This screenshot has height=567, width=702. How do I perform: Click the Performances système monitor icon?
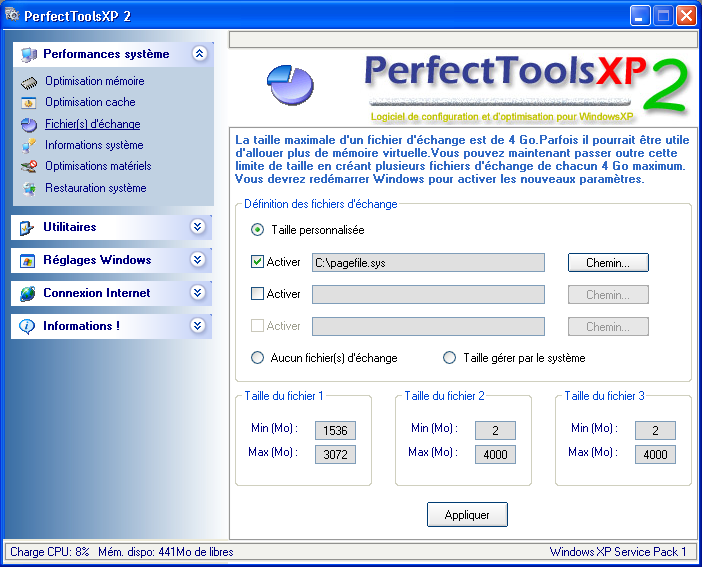pyautogui.click(x=29, y=55)
